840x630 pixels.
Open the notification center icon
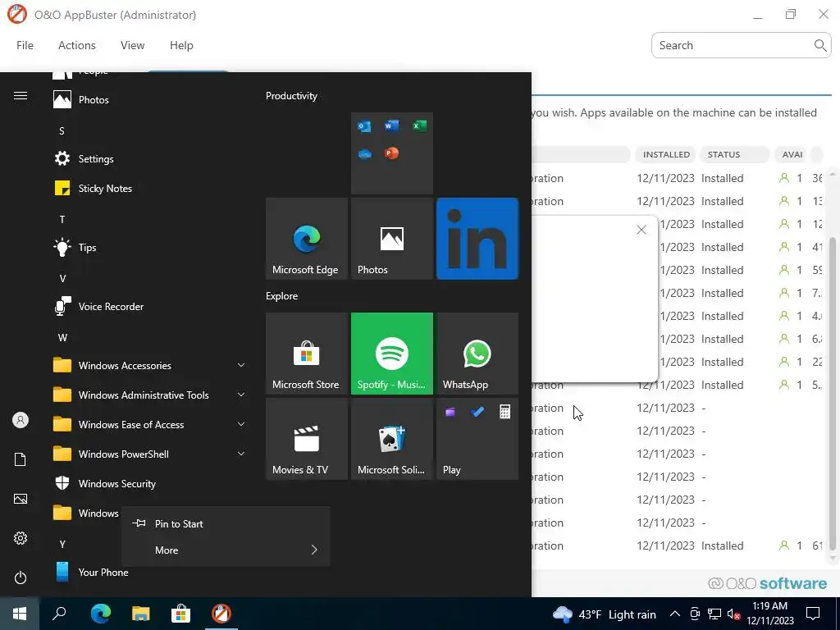[813, 614]
